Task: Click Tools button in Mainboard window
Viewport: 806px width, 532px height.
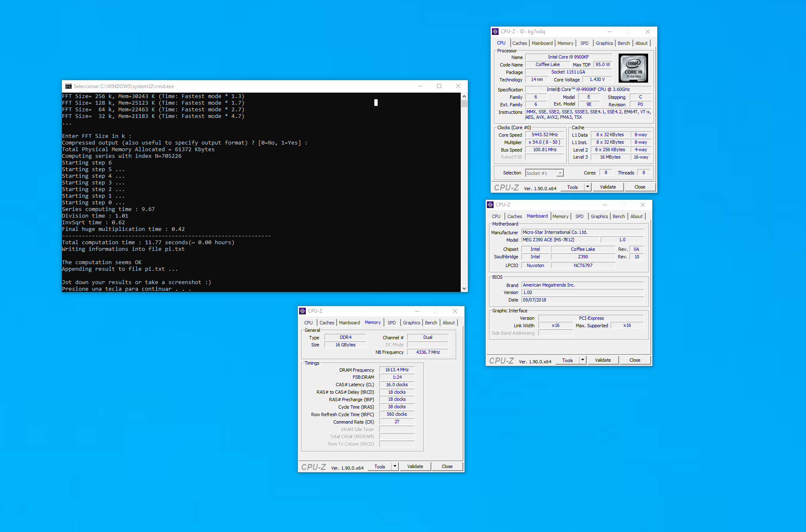Action: point(567,360)
